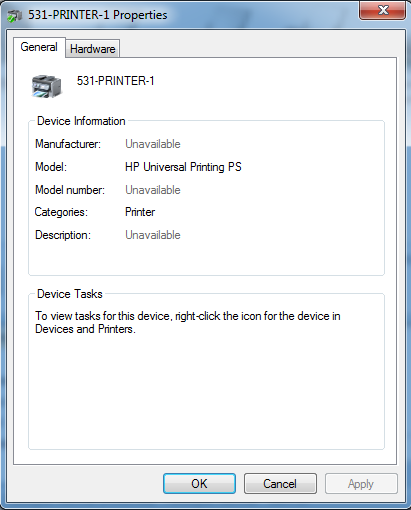Click the Device Information group heading

coord(81,121)
